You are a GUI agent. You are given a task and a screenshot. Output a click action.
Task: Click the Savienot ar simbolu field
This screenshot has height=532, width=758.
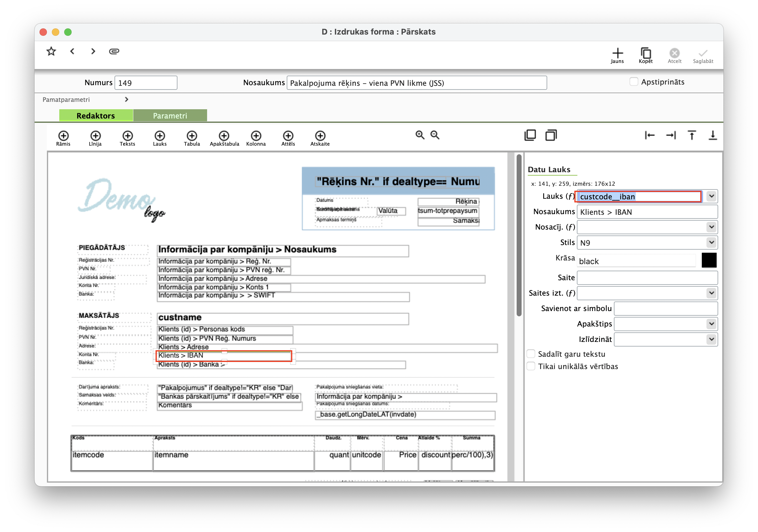coord(665,308)
